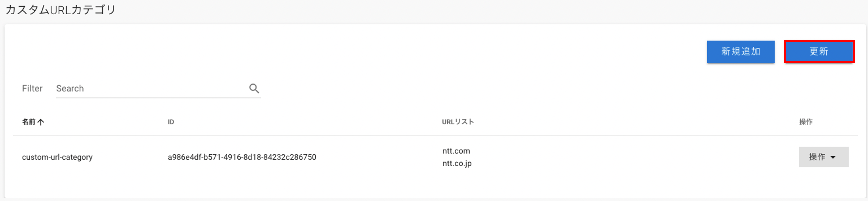Click the ntt.com URL entry

[x=456, y=151]
